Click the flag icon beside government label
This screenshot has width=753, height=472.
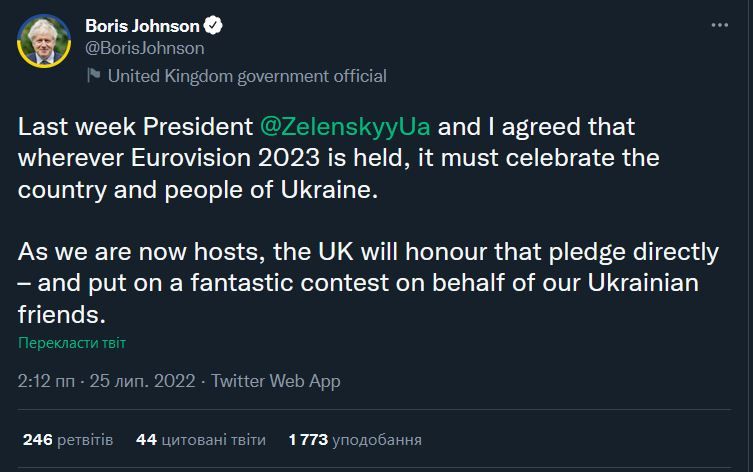[94, 76]
